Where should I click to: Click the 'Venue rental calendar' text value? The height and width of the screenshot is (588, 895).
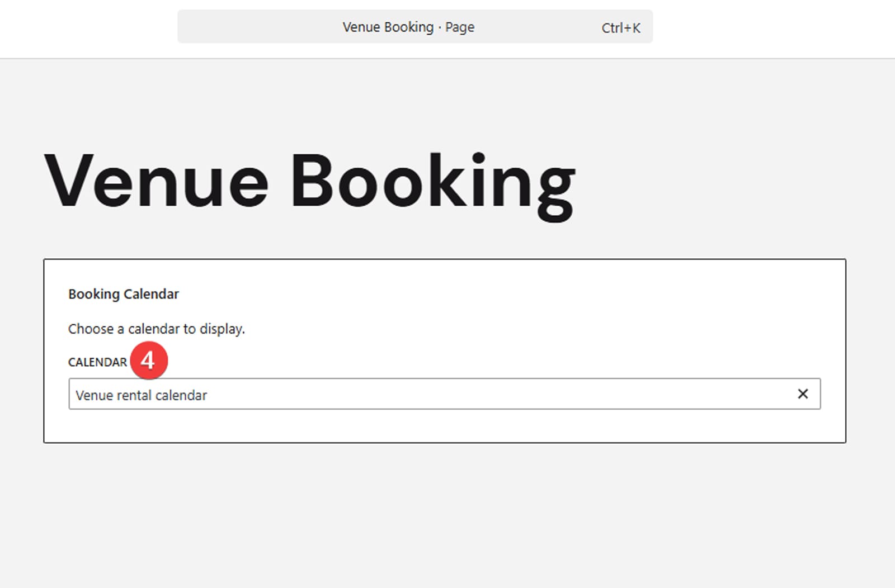tap(141, 395)
